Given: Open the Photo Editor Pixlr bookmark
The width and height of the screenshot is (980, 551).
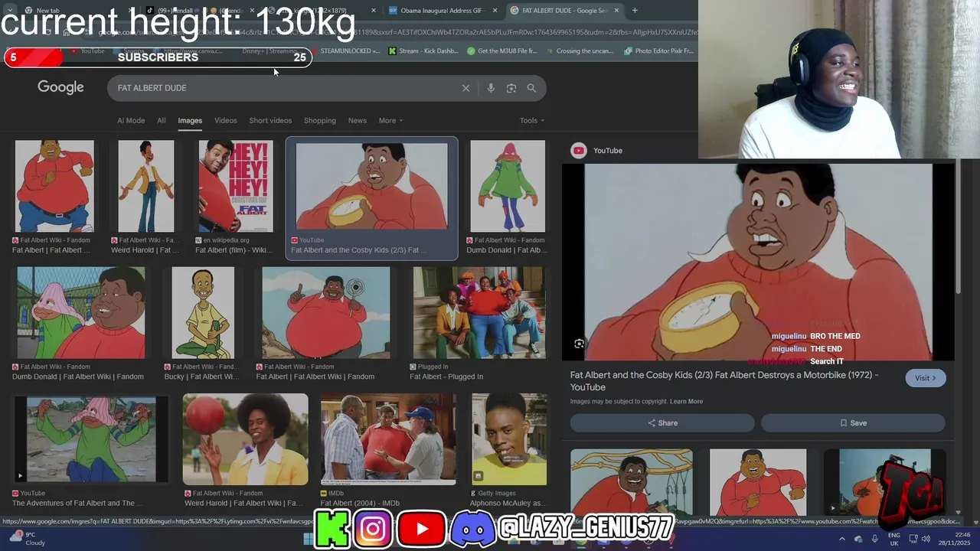Looking at the screenshot, I should [659, 51].
